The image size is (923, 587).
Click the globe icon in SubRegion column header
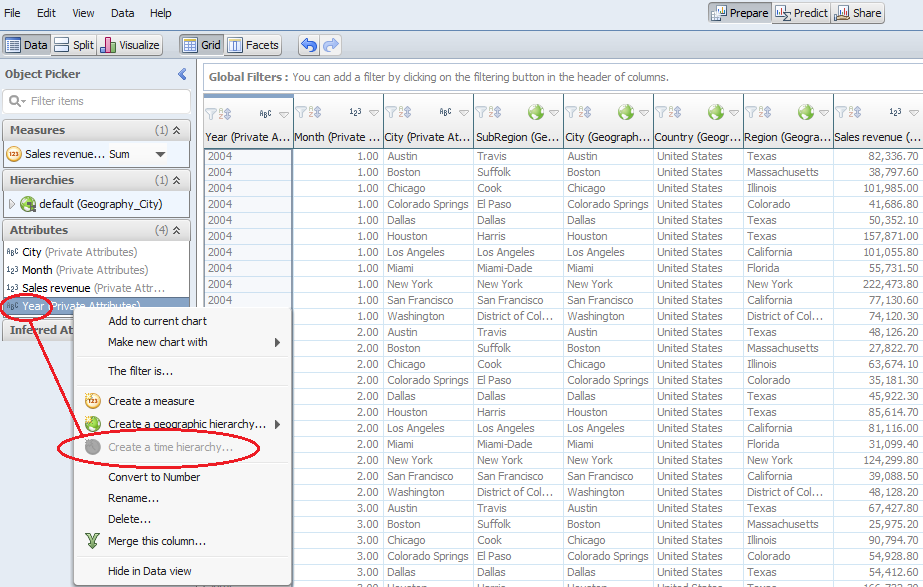click(536, 112)
